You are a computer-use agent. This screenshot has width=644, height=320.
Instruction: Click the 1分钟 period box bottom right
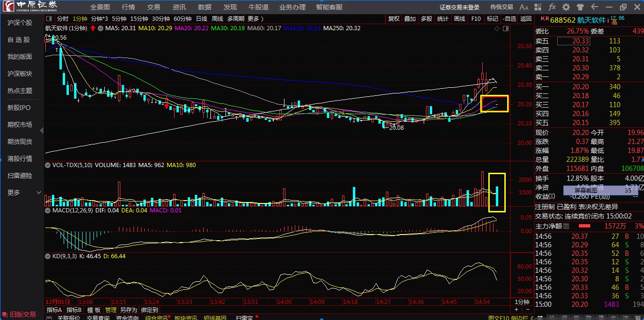point(522,302)
